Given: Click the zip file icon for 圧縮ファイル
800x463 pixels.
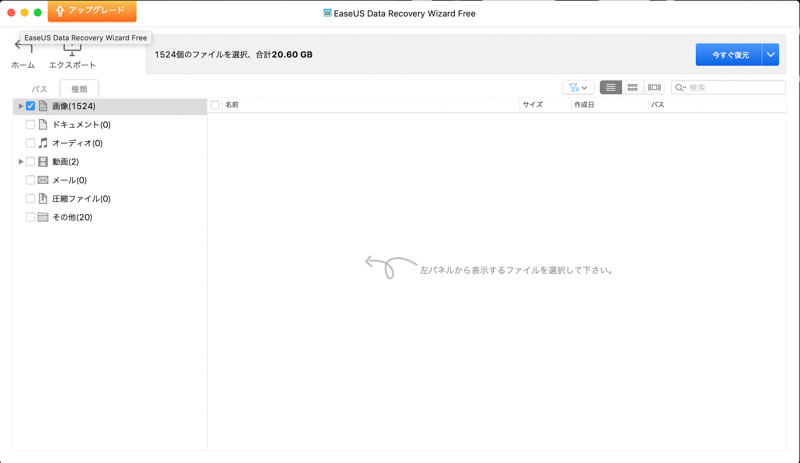Looking at the screenshot, I should 43,199.
